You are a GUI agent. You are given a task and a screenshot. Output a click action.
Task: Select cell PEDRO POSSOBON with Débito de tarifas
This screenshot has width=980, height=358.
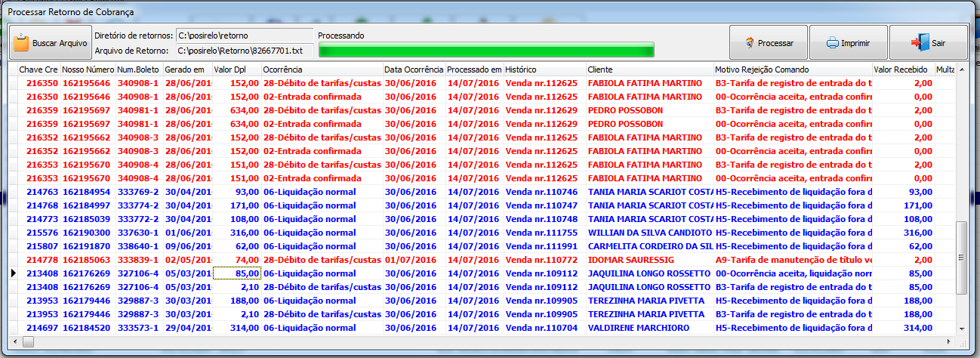click(x=649, y=110)
